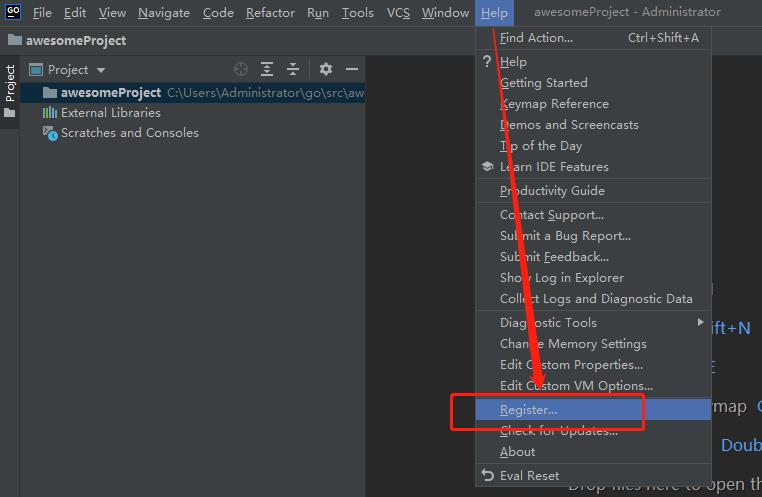Open Project panel gear settings
Screen dimensions: 762x497
click(x=325, y=69)
